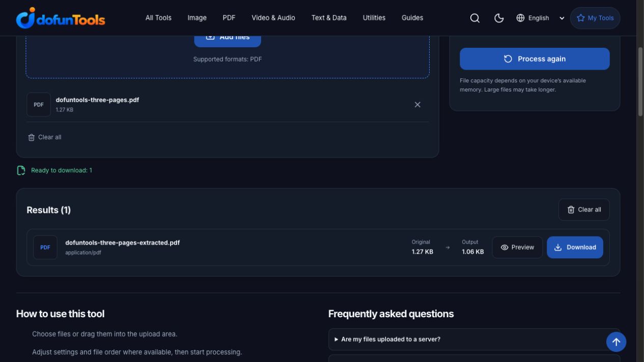Screen dimensions: 644x362
Task: Open My Tools favorites
Action: [x=595, y=18]
